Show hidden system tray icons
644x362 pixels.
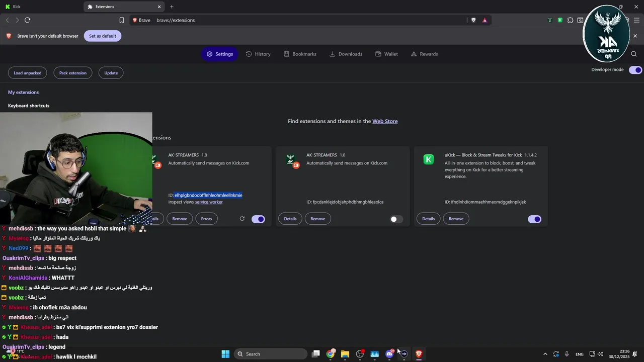(545, 354)
